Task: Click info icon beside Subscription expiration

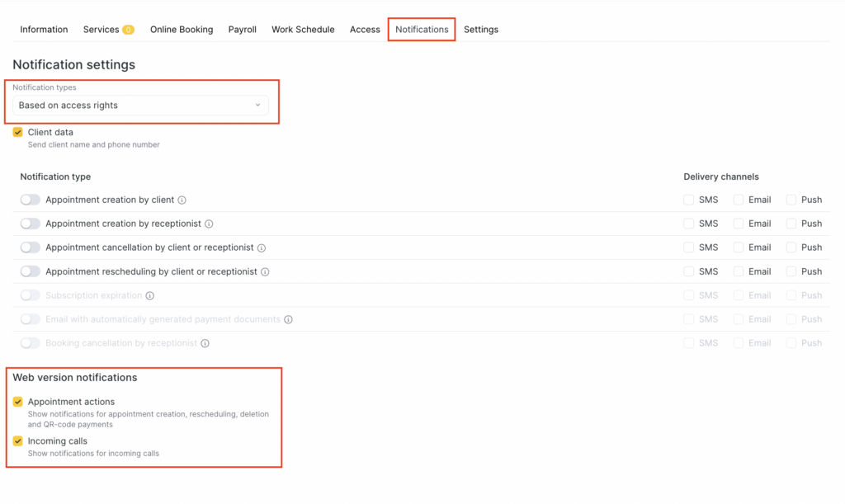Action: [150, 296]
